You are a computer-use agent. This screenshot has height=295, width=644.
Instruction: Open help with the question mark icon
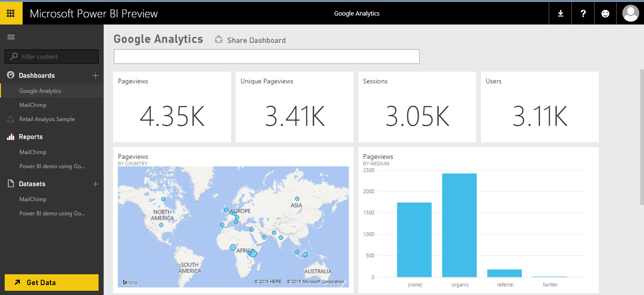[583, 13]
